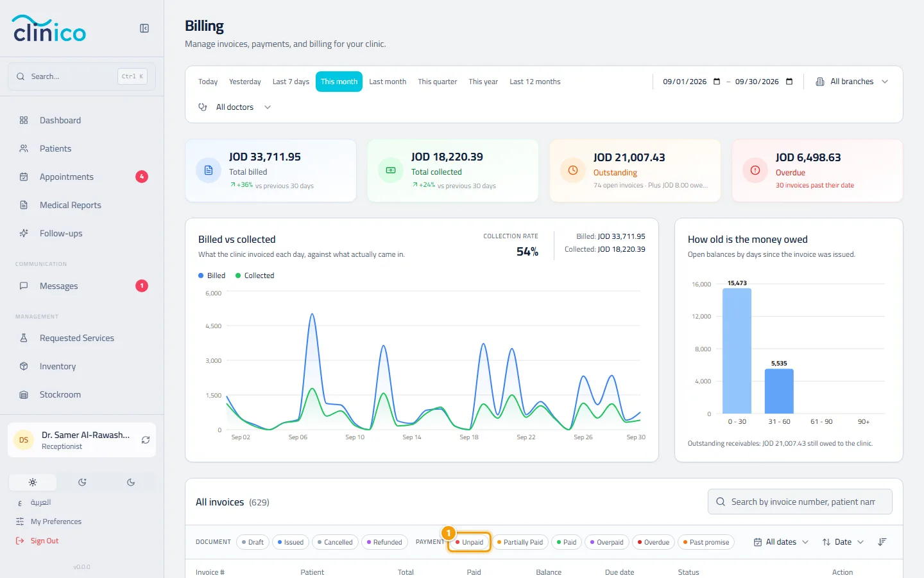
Task: Click the Inventory box icon
Action: click(x=24, y=366)
